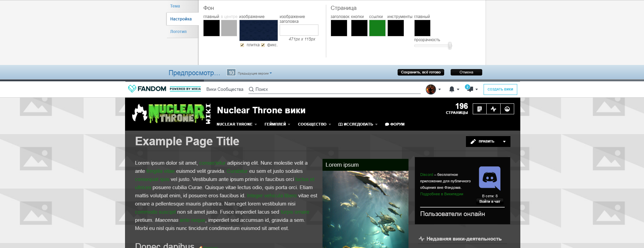
Task: Click the admin dashboard icon
Action: pos(507,109)
